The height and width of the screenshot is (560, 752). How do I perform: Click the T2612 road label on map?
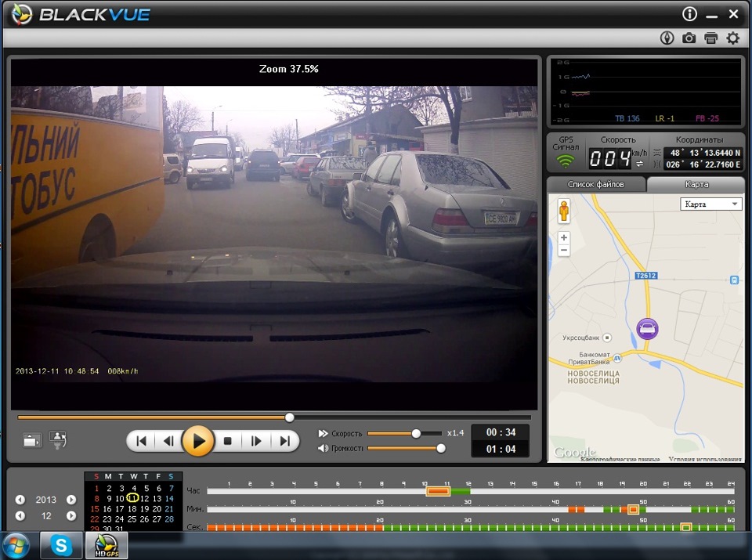[x=646, y=276]
